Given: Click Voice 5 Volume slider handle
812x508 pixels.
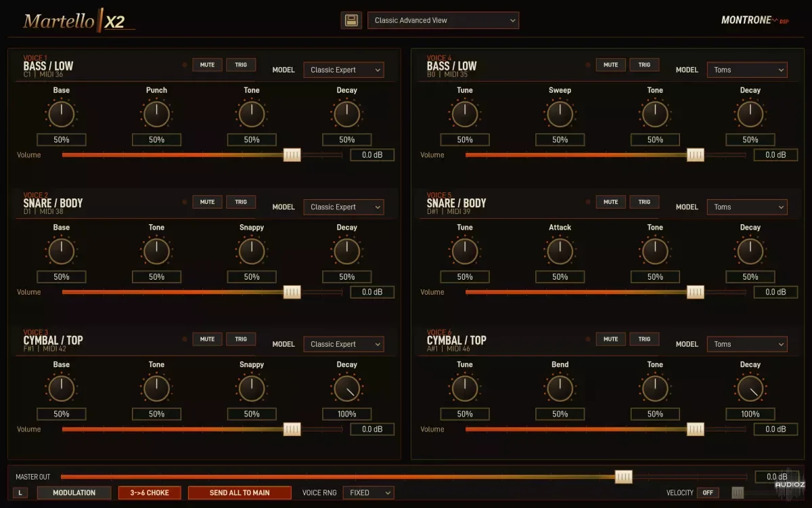Looking at the screenshot, I should click(696, 292).
